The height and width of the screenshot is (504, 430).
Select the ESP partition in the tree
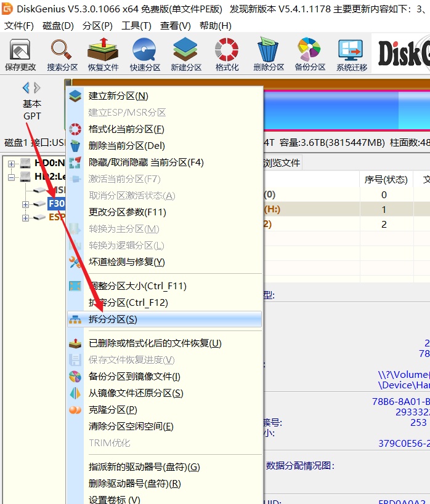point(57,217)
